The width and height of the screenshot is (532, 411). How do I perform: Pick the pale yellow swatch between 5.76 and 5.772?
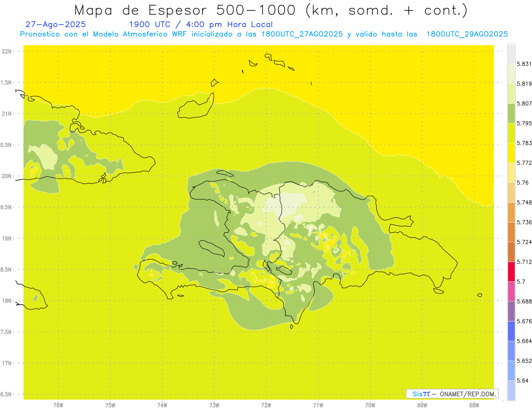click(511, 172)
